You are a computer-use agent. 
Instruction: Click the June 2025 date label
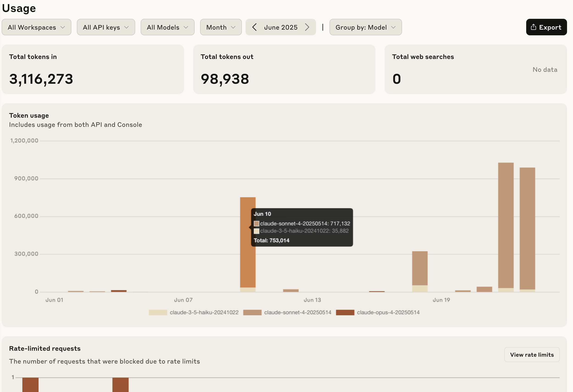(x=281, y=27)
